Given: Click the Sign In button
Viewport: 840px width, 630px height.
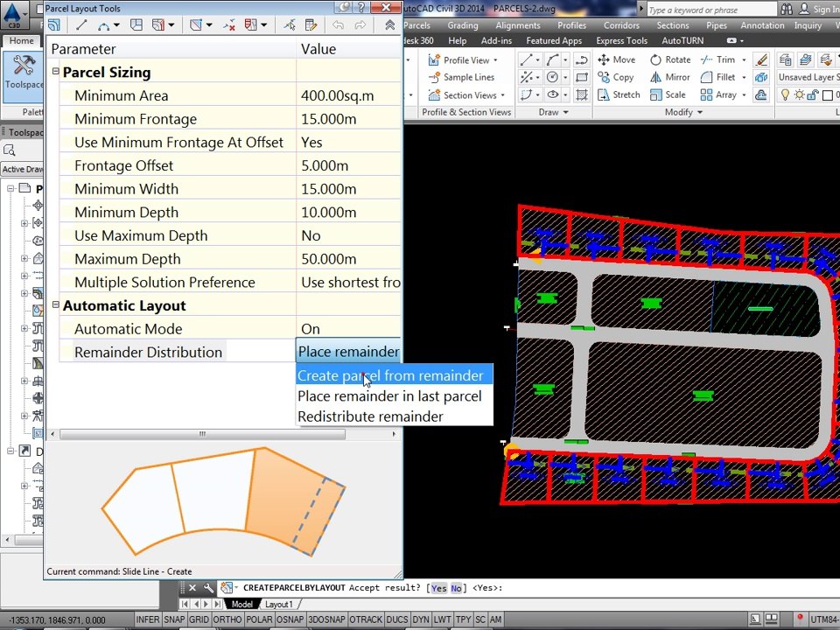Looking at the screenshot, I should click(x=819, y=9).
